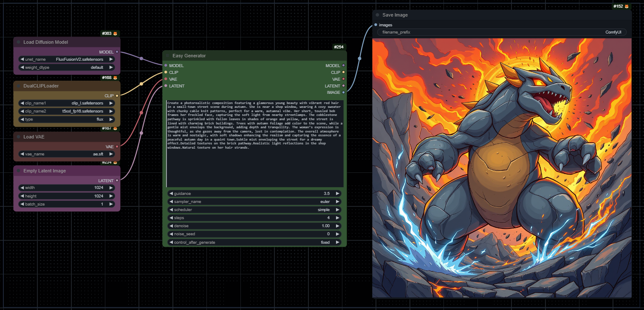644x310 pixels.
Task: Open the clip_name1 dropdown
Action: click(x=67, y=103)
